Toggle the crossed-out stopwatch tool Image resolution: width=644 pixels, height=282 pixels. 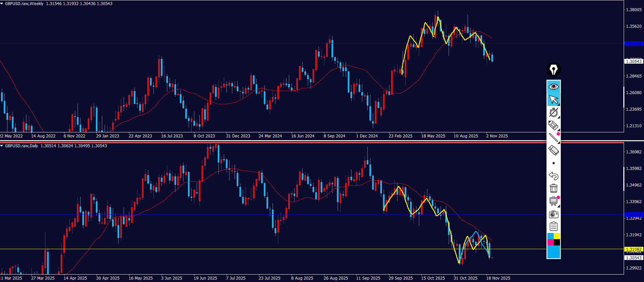[553, 112]
